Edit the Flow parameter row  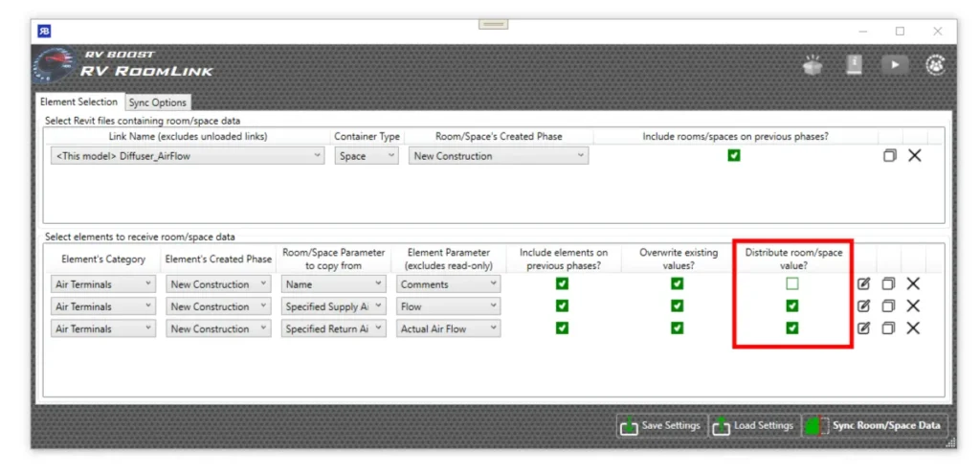(863, 306)
